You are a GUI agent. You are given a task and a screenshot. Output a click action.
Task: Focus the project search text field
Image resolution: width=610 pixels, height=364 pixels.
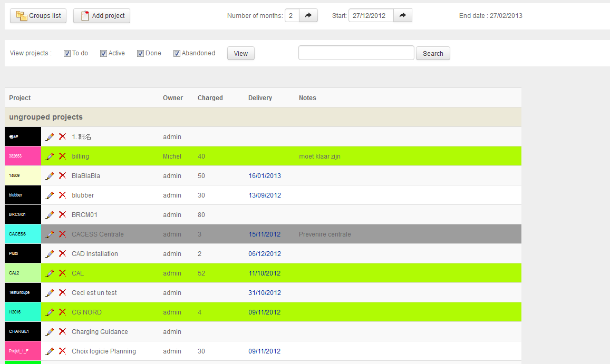point(356,53)
